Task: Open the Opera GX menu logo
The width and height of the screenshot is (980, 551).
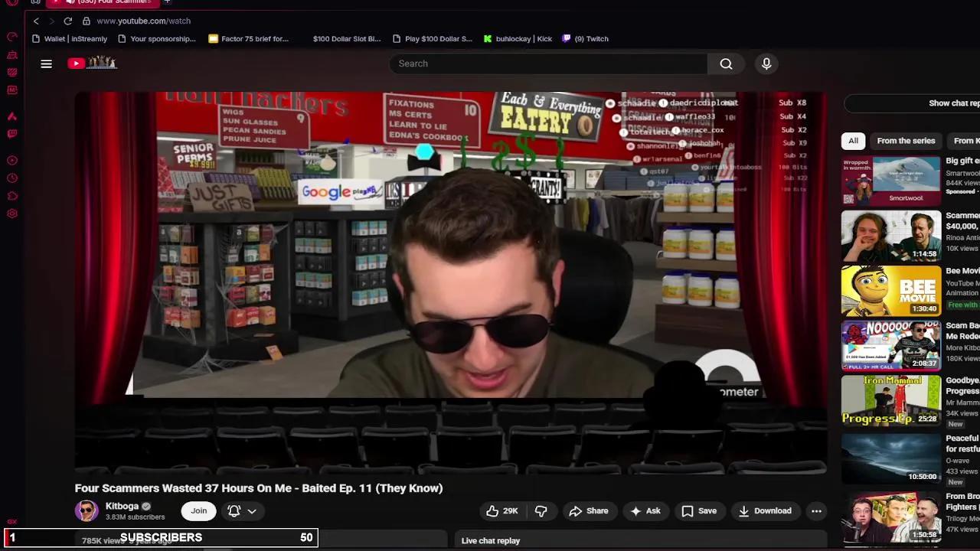Action: coord(12,3)
